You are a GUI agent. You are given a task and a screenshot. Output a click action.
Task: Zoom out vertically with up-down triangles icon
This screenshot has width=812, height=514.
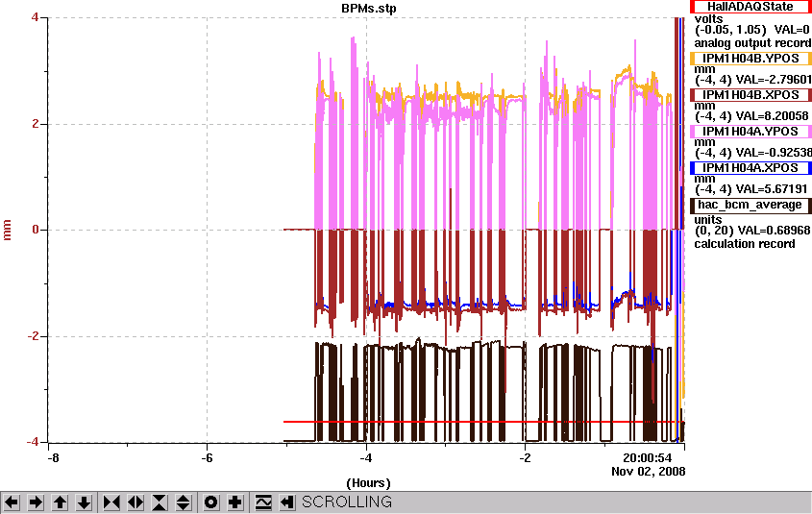click(x=184, y=502)
